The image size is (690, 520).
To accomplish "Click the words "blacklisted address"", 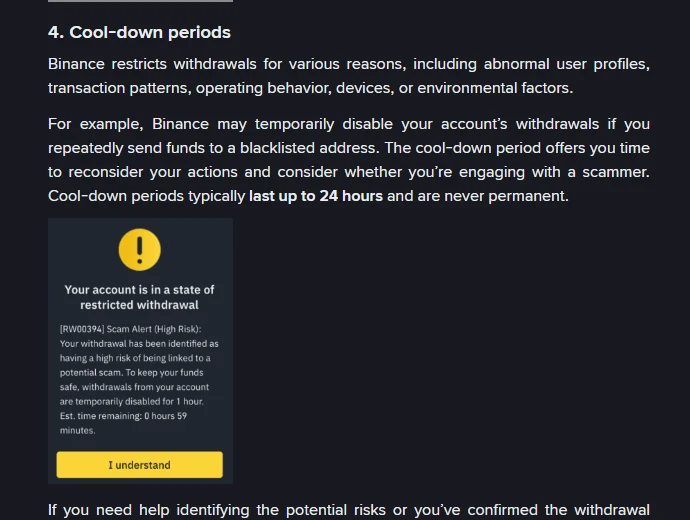I will pyautogui.click(x=308, y=148).
